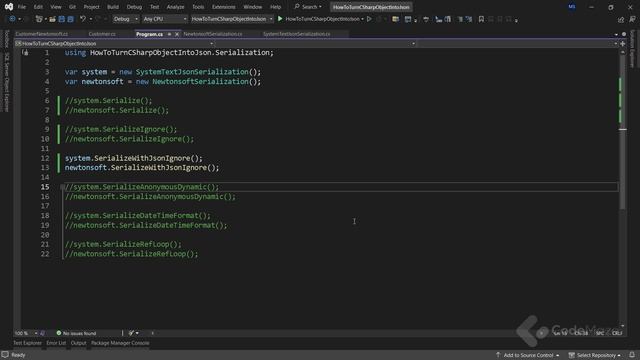Switch to the NewtonsoftSerialization.cs tab
Screen dimensions: 640x360
[213, 34]
